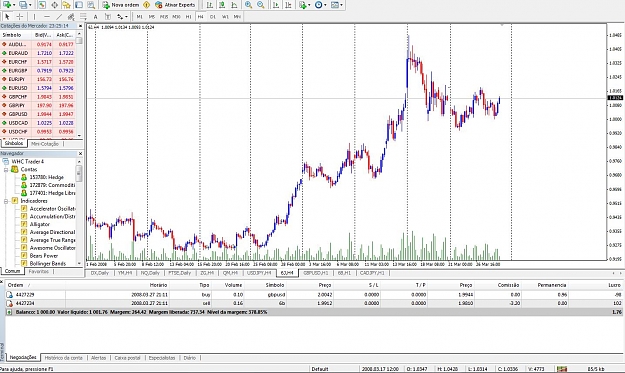The width and height of the screenshot is (625, 373).
Task: Set timeframe to W1
Action: [x=225, y=16]
